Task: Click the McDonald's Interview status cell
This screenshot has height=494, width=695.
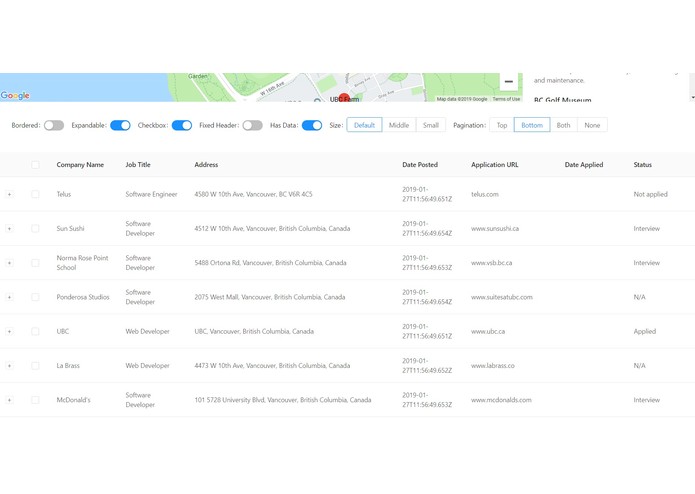Action: tap(646, 400)
